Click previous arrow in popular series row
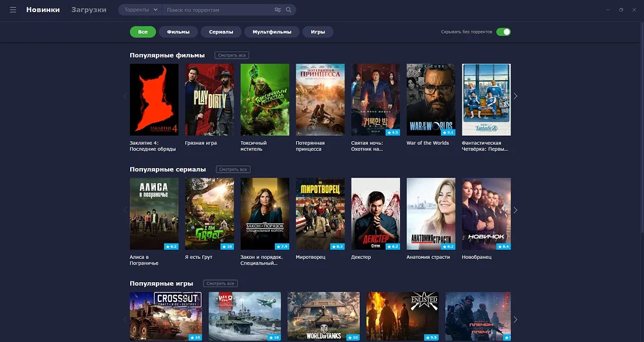This screenshot has width=644, height=342. [x=125, y=210]
